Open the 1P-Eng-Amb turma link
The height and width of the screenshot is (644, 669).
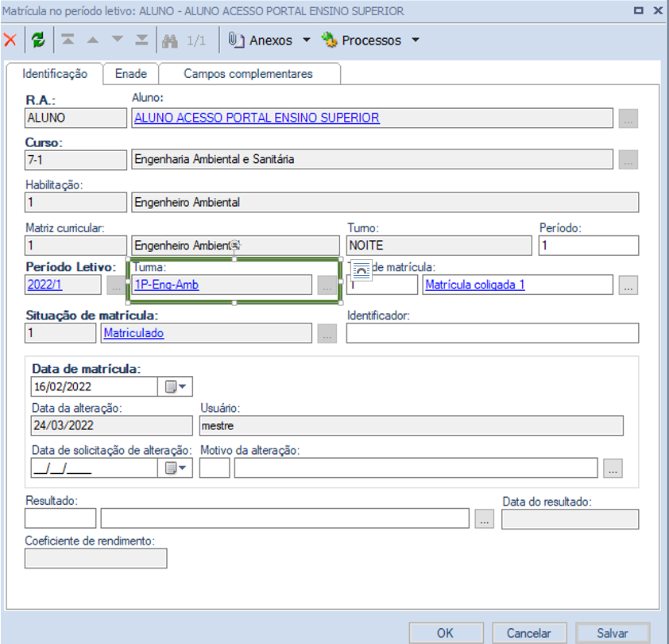point(166,285)
